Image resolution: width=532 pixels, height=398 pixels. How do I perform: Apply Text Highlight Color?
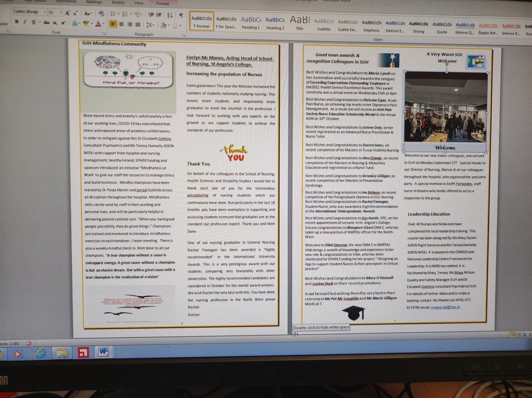86,23
